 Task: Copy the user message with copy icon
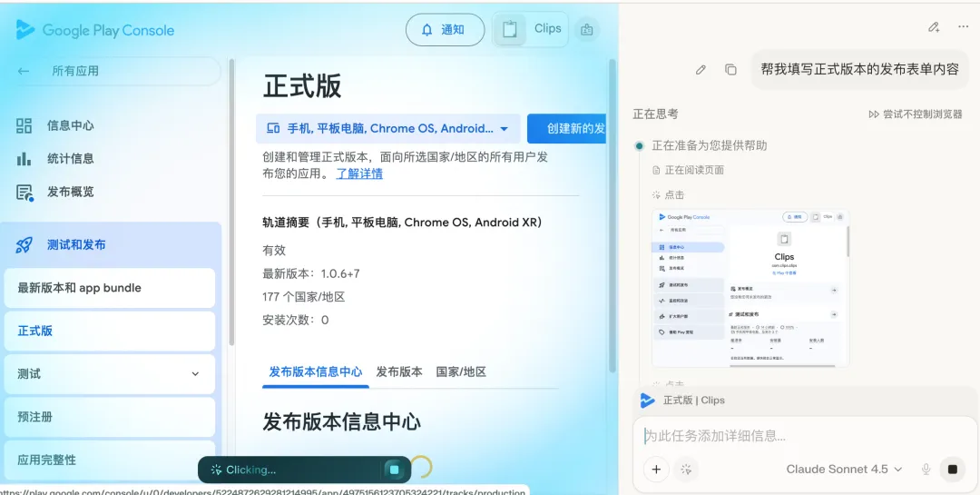(730, 69)
